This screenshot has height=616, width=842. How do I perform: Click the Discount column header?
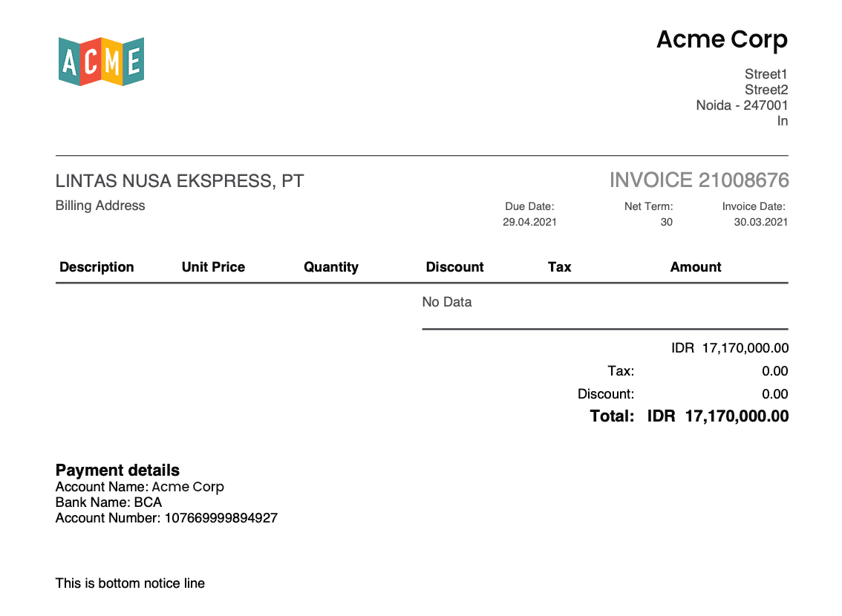454,267
